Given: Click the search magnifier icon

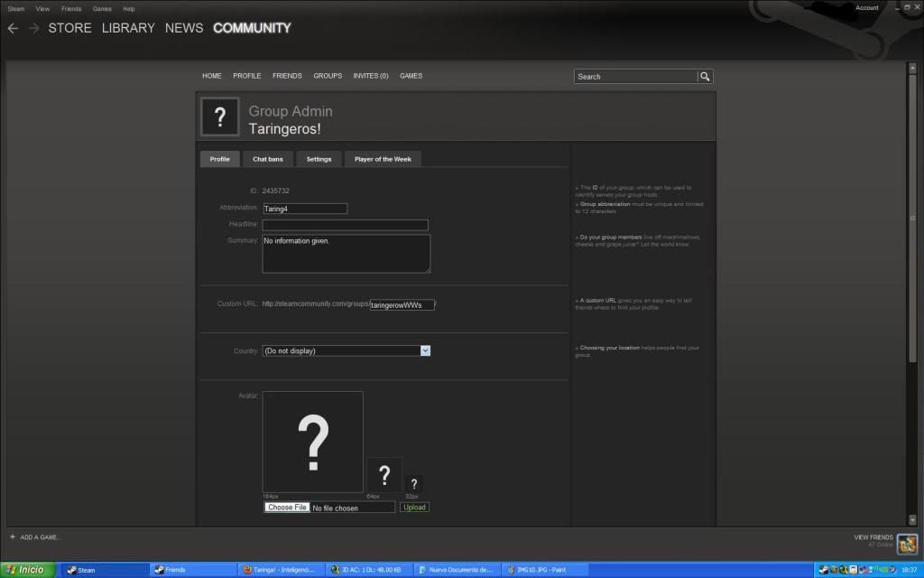Looking at the screenshot, I should coord(705,77).
